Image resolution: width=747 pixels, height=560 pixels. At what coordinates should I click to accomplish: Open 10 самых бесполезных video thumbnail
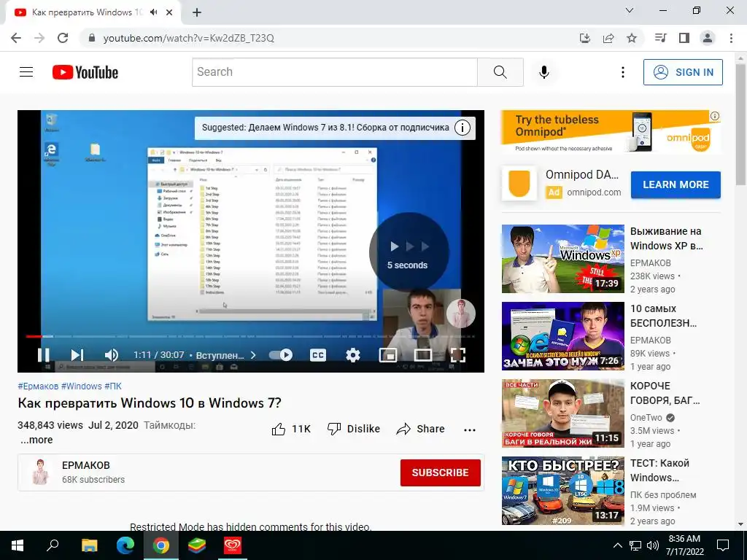pyautogui.click(x=562, y=336)
